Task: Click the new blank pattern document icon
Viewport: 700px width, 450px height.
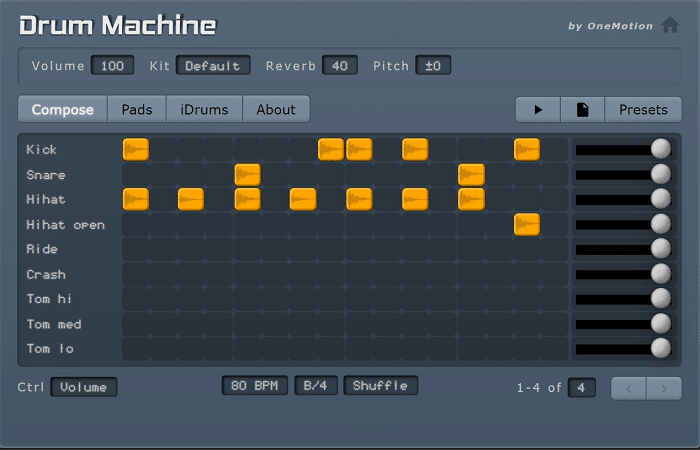Action: [582, 109]
